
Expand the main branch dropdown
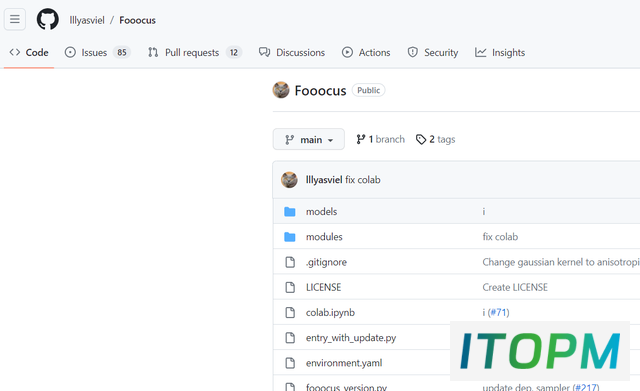pos(309,140)
